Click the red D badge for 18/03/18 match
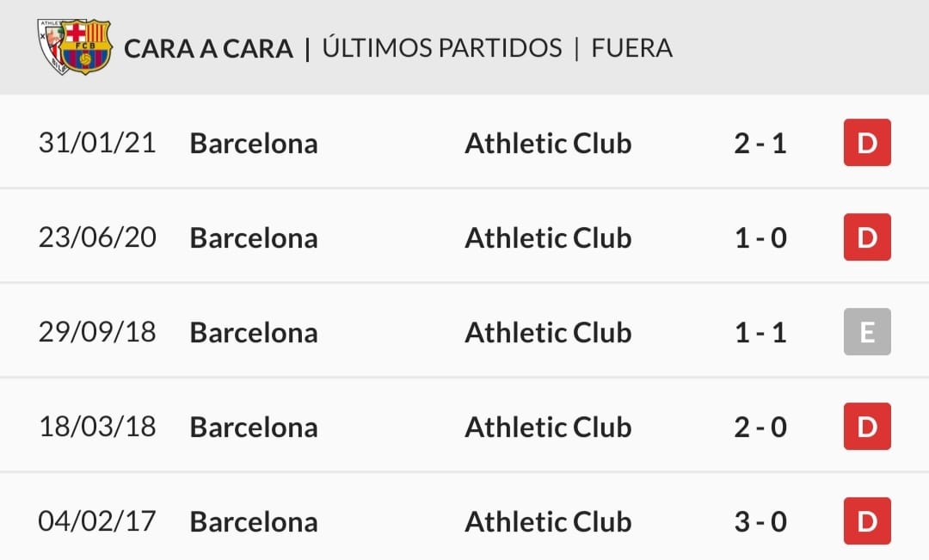 click(x=866, y=427)
